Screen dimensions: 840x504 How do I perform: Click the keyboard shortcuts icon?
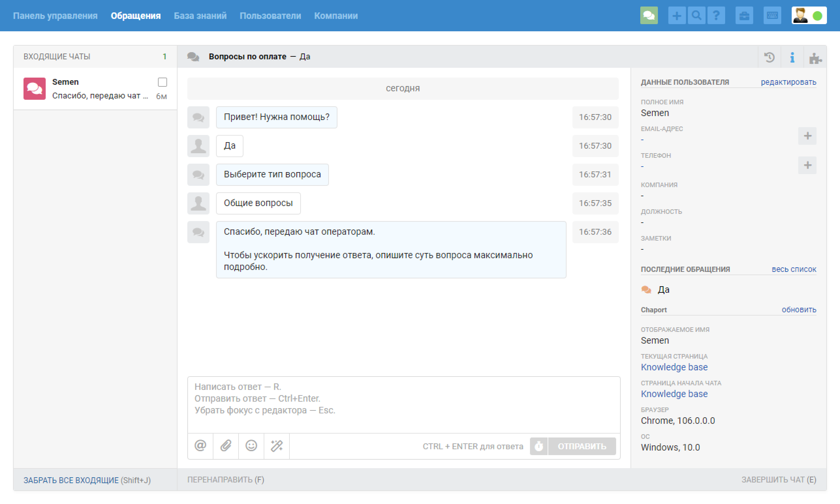coord(772,16)
